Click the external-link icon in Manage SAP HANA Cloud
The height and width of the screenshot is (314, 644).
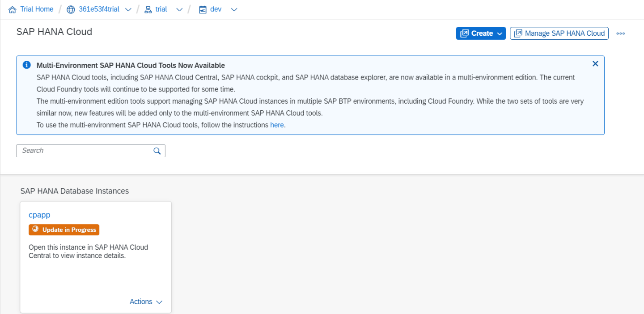tap(518, 33)
